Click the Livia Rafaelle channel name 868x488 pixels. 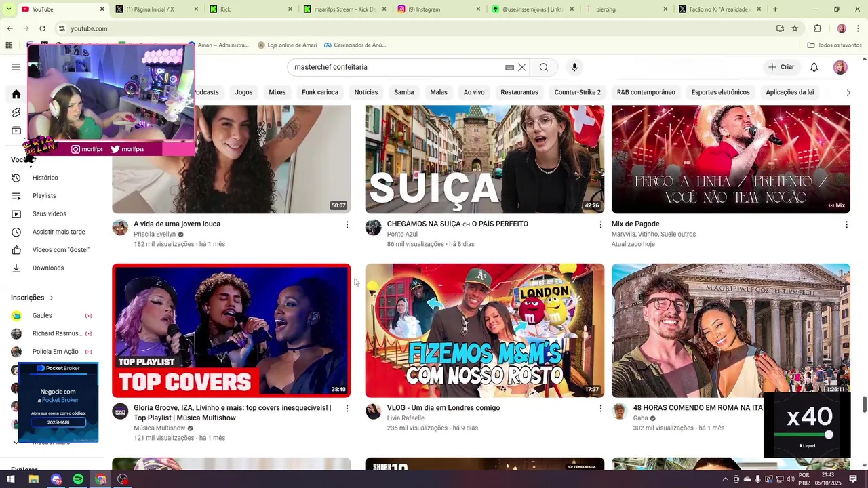click(406, 418)
